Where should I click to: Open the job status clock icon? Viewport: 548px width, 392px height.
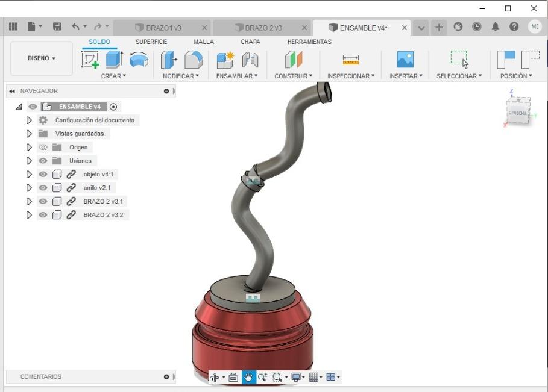(477, 26)
